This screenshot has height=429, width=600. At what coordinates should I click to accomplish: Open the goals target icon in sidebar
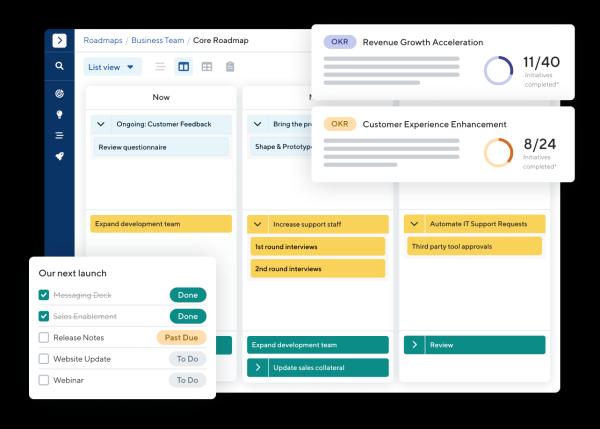coord(59,93)
